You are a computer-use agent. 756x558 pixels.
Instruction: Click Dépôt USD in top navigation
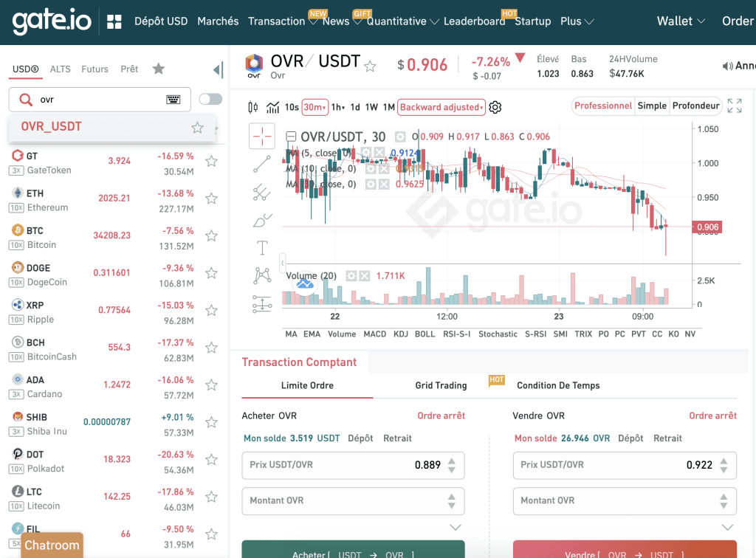coord(161,21)
